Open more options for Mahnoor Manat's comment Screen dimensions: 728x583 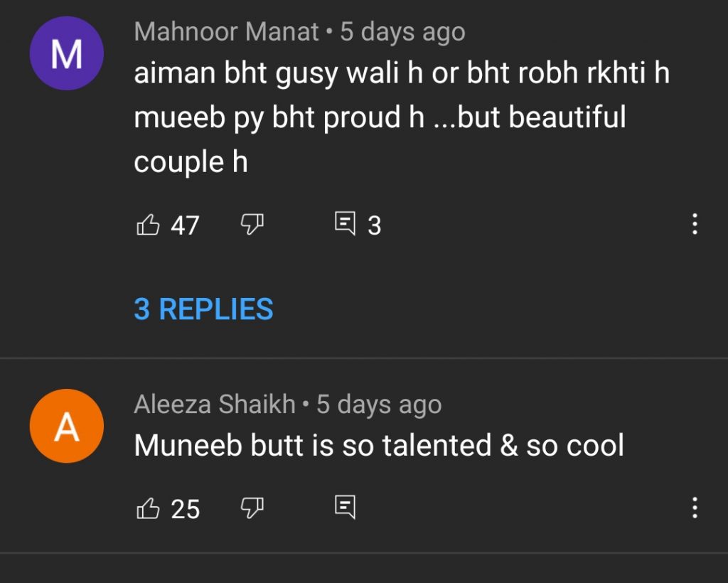[695, 224]
